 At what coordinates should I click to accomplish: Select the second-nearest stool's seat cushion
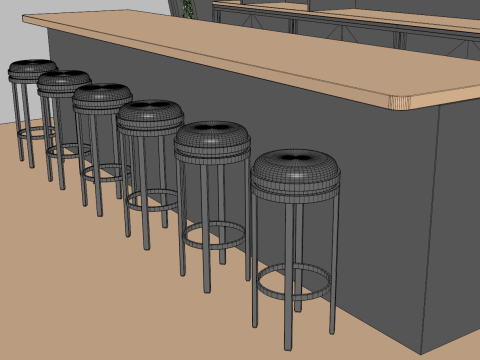point(212,142)
